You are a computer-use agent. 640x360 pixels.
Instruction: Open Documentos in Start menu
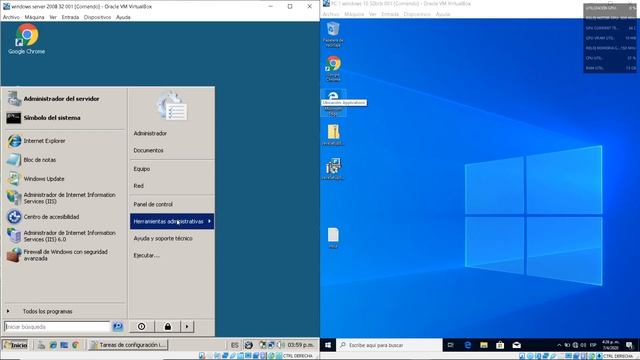tap(149, 150)
